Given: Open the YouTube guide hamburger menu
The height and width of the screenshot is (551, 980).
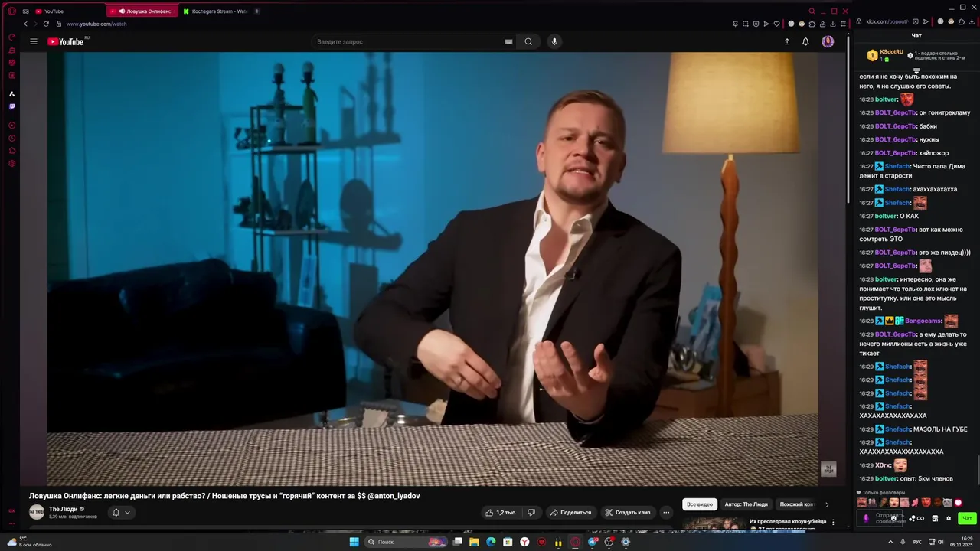Looking at the screenshot, I should point(34,41).
